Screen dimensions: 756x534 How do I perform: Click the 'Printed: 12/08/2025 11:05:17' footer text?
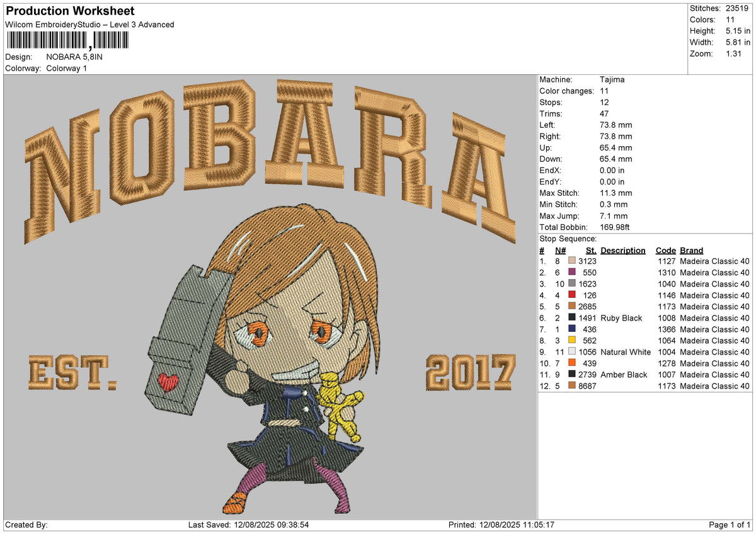pyautogui.click(x=501, y=525)
